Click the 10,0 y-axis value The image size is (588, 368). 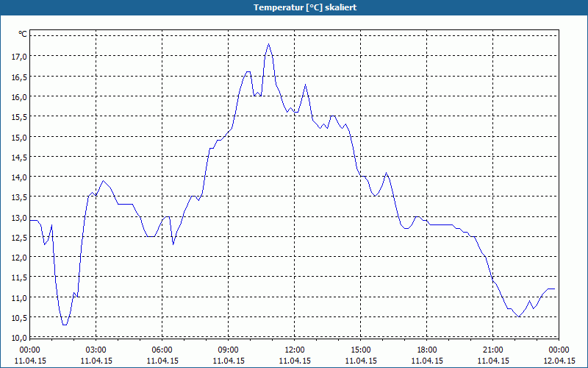pos(20,338)
